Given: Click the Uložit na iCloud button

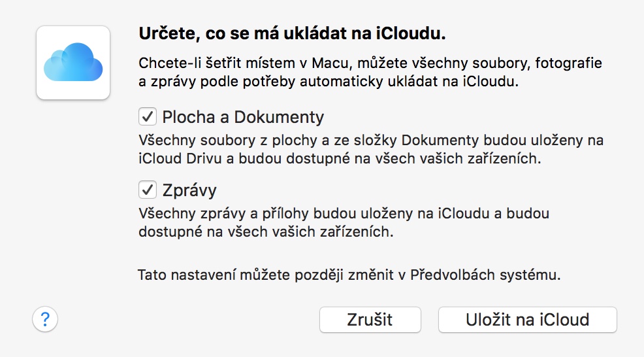Looking at the screenshot, I should (527, 320).
